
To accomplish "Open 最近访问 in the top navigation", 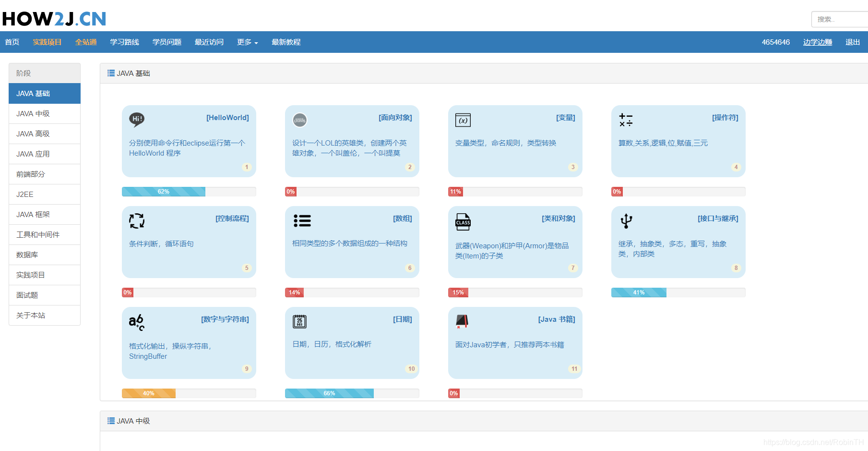I will click(209, 42).
